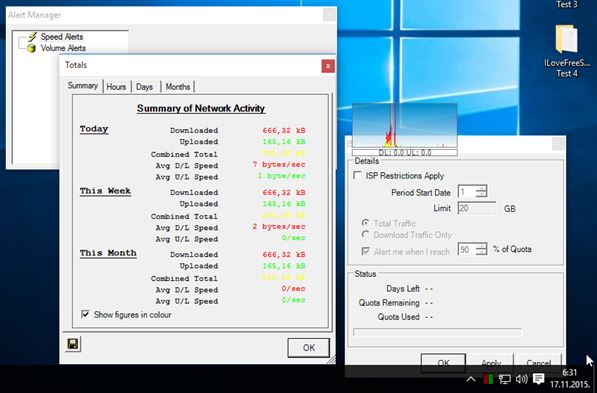Screen dimensions: 597x393
Task: Click OK in the Totals window
Action: pos(308,348)
